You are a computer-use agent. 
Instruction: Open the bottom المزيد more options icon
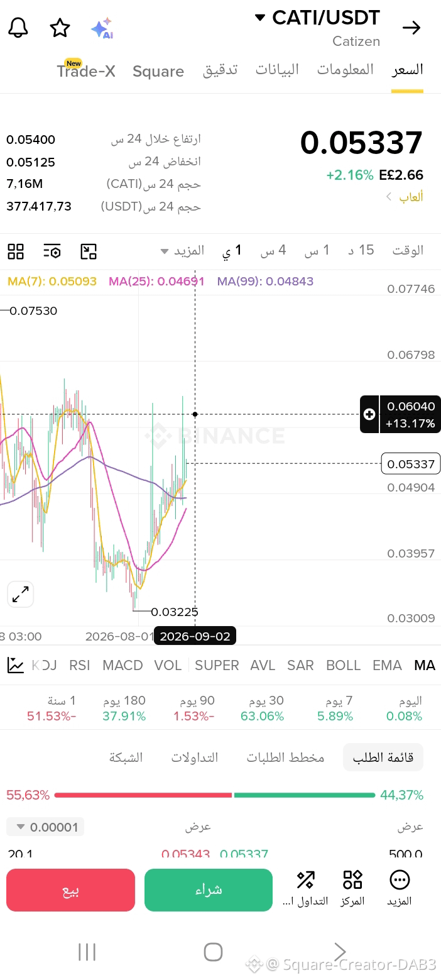point(400,888)
